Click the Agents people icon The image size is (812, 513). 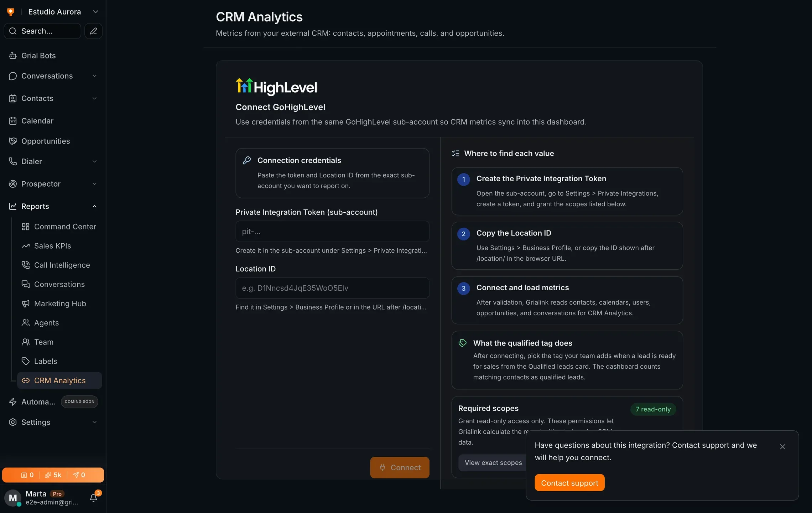coord(26,323)
